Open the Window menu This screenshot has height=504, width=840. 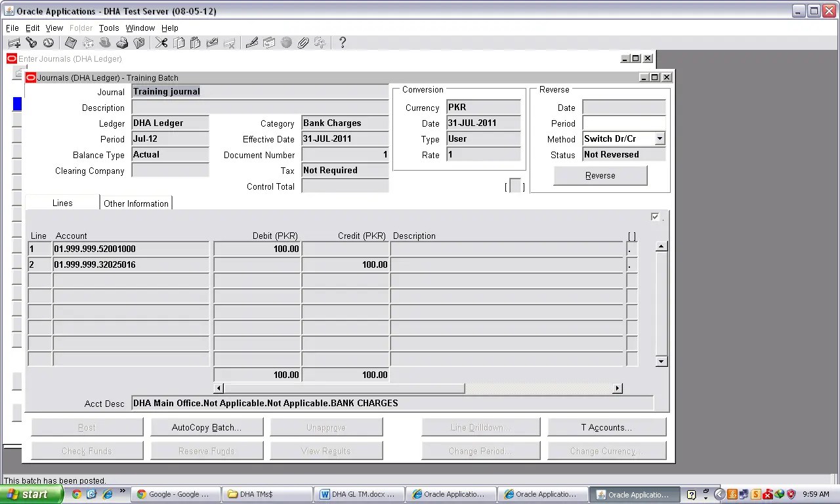click(x=140, y=28)
